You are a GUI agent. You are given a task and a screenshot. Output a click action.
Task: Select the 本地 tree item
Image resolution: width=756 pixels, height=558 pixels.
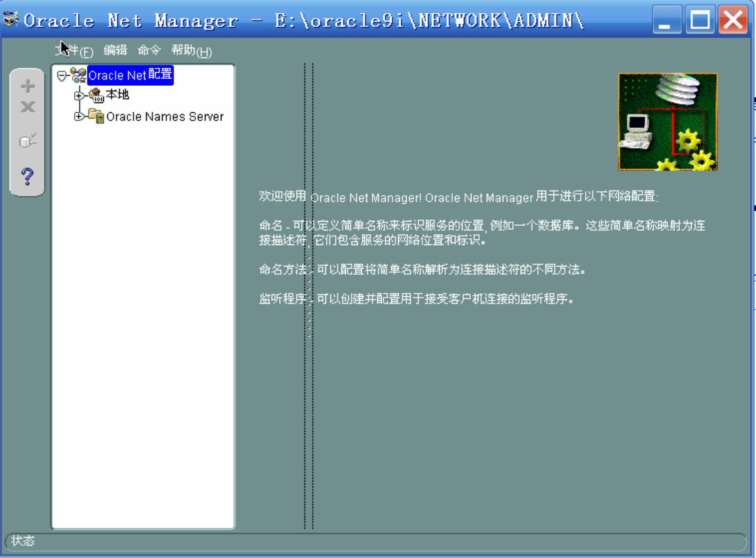click(118, 94)
